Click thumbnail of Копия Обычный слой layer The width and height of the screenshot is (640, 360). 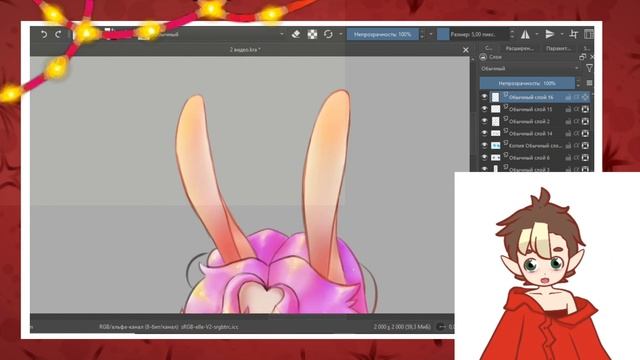coord(495,145)
